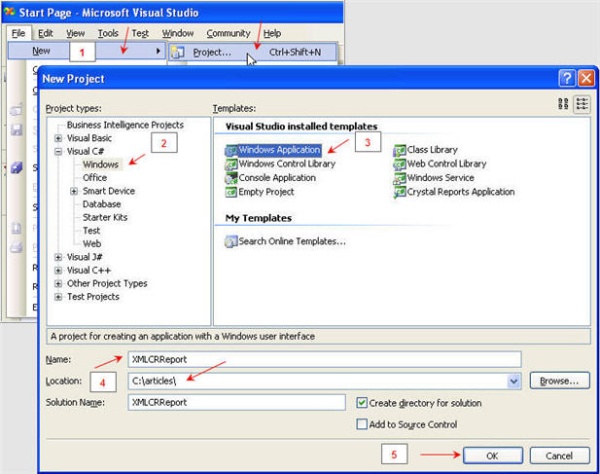Select Business Intelligence Projects in tree
The image size is (600, 474).
pos(125,125)
